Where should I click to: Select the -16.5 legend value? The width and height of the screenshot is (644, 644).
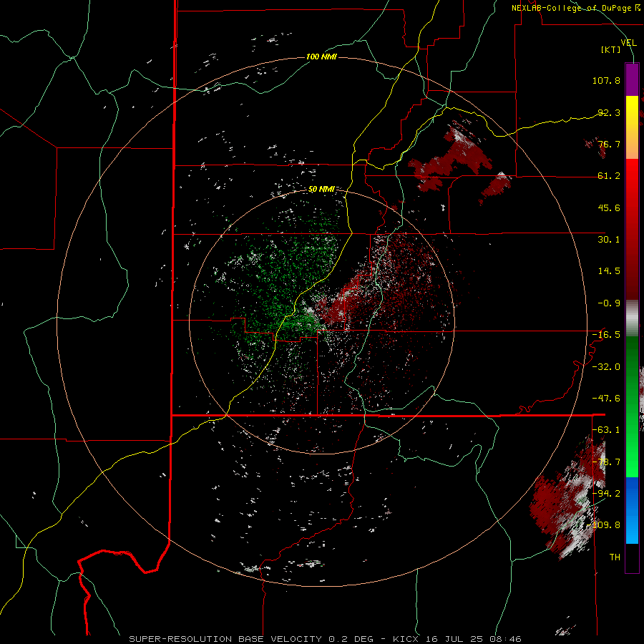click(x=606, y=335)
